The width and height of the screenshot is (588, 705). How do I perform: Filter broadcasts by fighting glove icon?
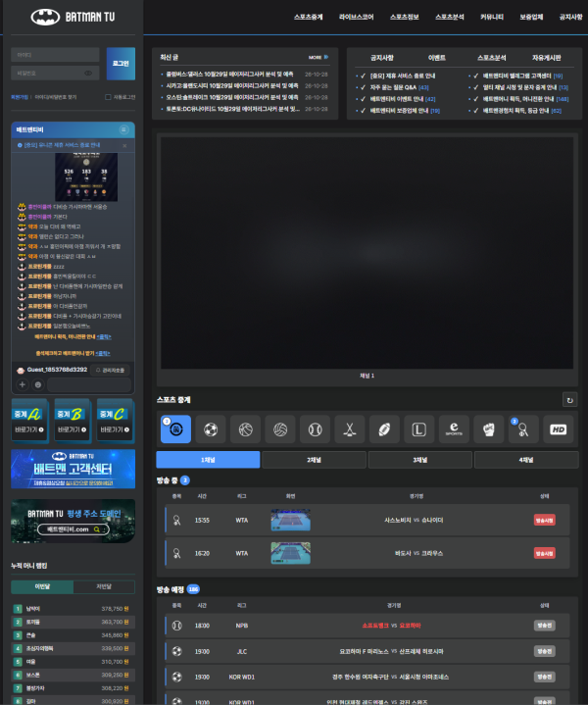tap(489, 429)
